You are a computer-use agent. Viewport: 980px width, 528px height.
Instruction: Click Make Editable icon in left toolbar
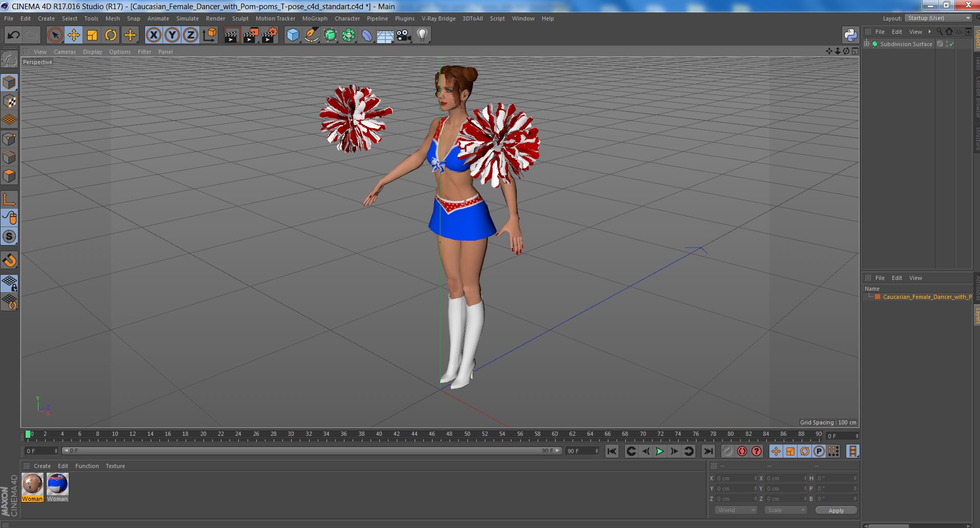[x=9, y=60]
